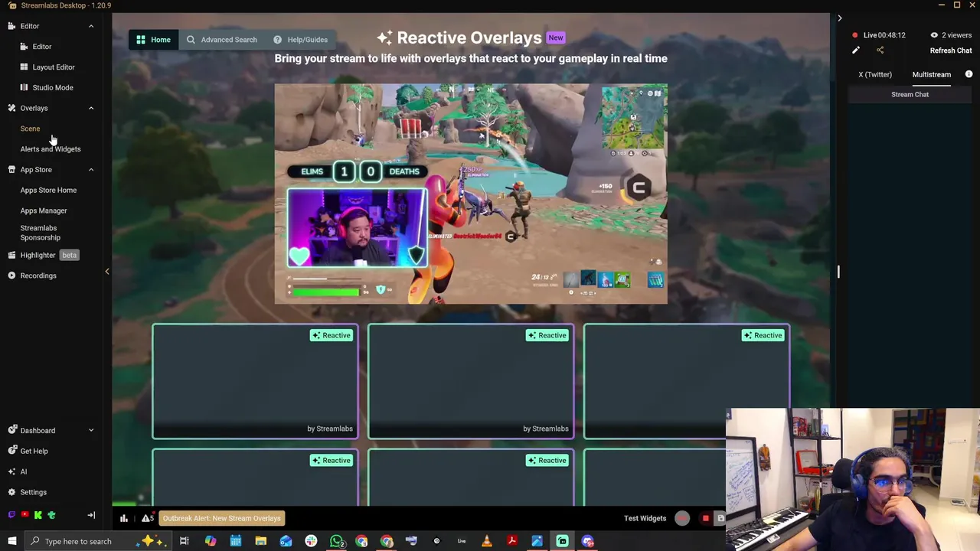Image resolution: width=980 pixels, height=551 pixels.
Task: Click the red stop button
Action: [x=706, y=518]
